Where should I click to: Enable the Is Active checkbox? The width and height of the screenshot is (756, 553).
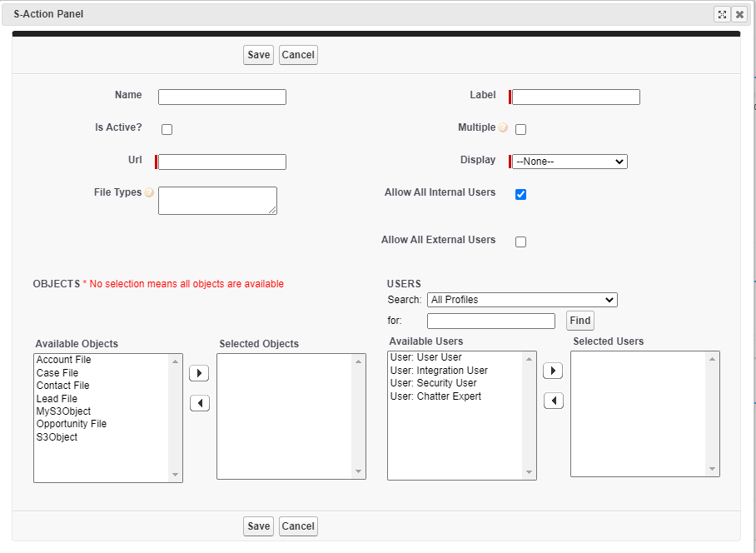click(x=167, y=130)
